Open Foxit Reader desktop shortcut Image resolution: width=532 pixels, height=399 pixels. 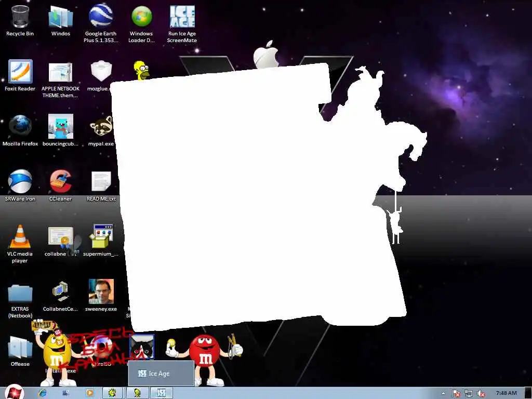point(20,75)
